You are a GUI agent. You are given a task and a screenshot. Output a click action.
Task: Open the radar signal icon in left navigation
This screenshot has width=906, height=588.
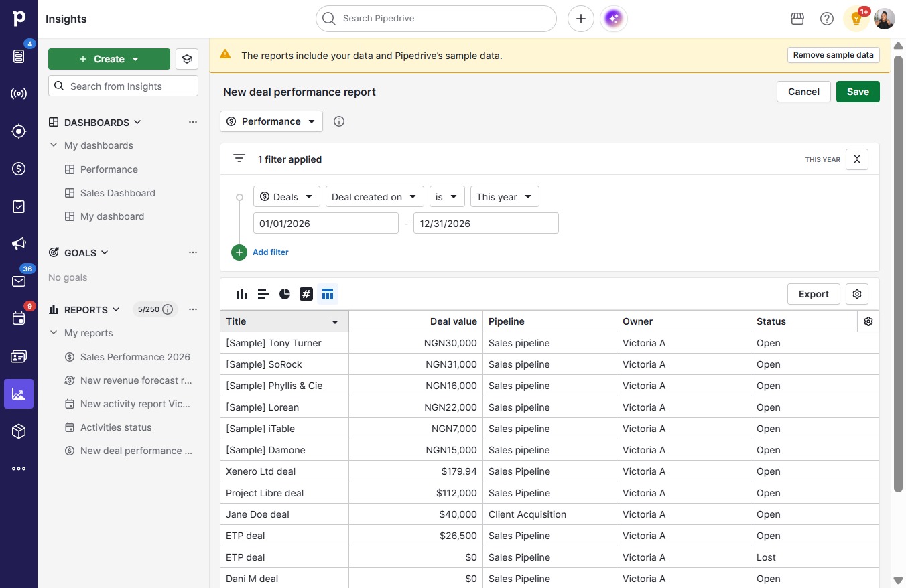click(x=19, y=94)
